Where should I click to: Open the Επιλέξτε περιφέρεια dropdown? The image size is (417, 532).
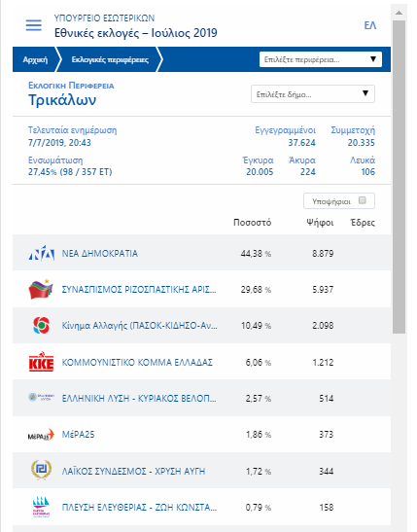[x=321, y=59]
